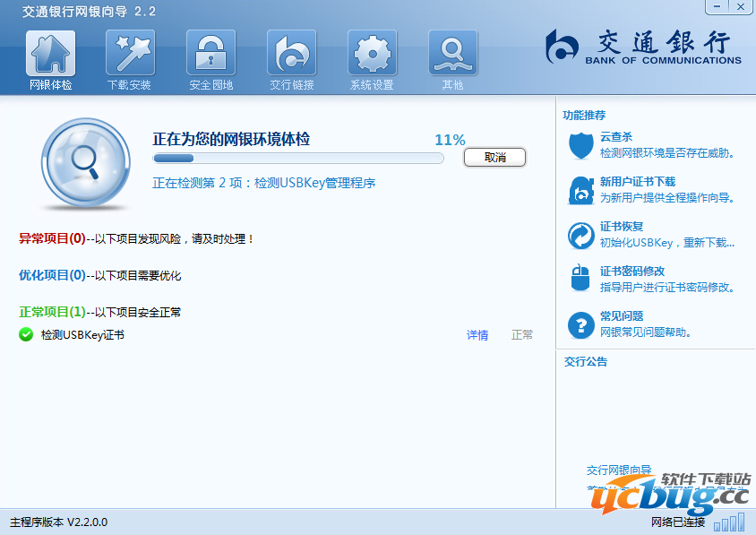Open the 其他 toolbar icon
The image size is (756, 535).
pyautogui.click(x=452, y=54)
